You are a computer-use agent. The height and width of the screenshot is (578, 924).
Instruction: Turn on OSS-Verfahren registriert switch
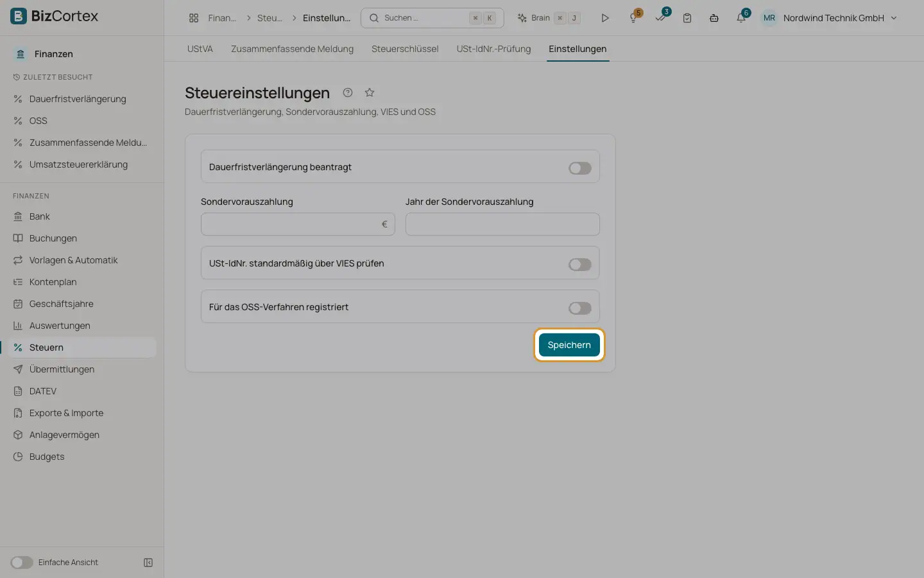click(580, 308)
